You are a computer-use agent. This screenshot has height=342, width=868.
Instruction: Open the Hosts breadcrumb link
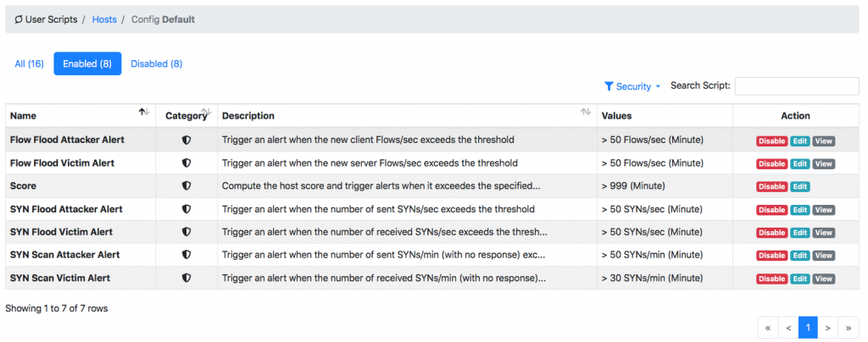(x=104, y=19)
